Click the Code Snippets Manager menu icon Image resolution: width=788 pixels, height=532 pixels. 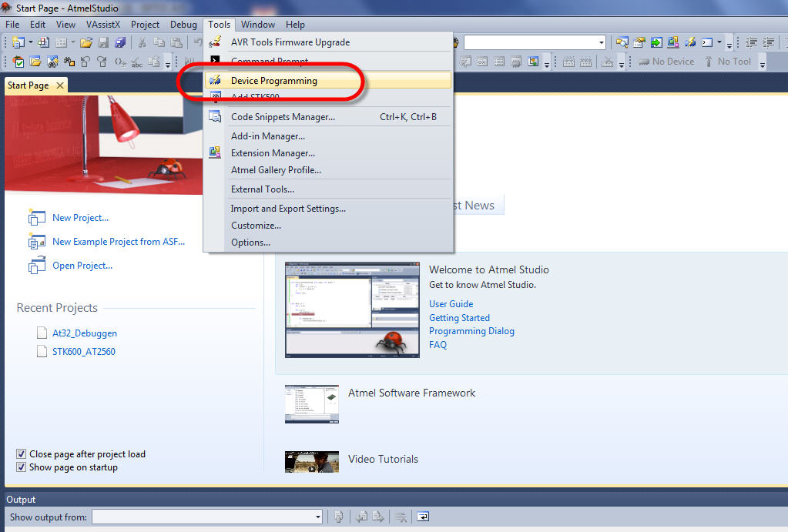coord(215,116)
